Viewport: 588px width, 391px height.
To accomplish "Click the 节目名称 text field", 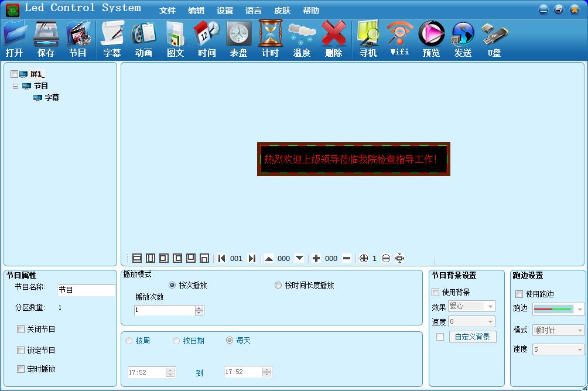I will 86,290.
